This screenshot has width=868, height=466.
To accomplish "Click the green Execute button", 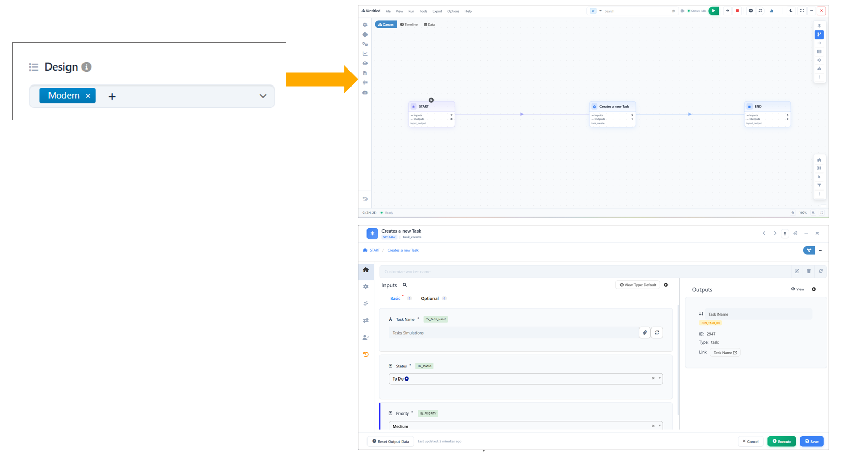I will pos(781,441).
